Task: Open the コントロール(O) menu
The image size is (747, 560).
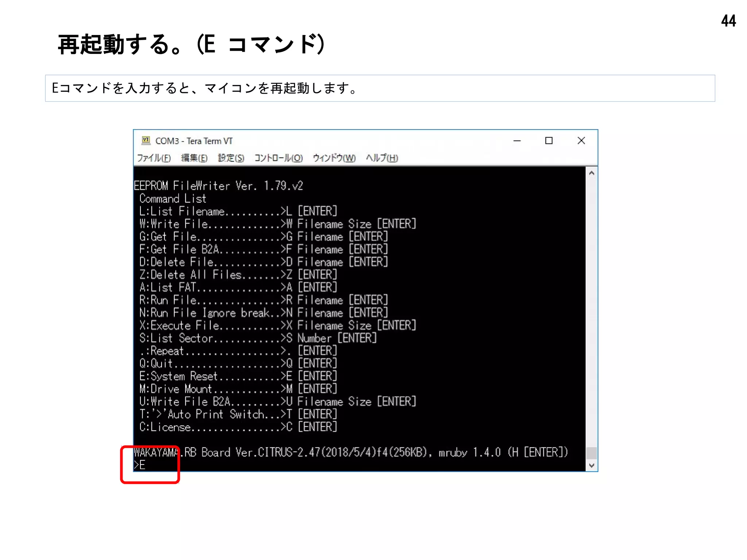Action: [279, 158]
